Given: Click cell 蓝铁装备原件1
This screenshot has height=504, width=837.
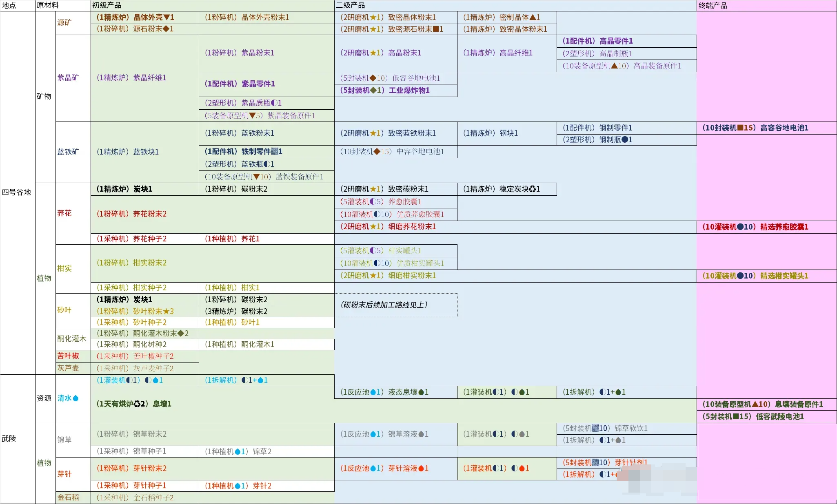Looking at the screenshot, I should (x=266, y=177).
